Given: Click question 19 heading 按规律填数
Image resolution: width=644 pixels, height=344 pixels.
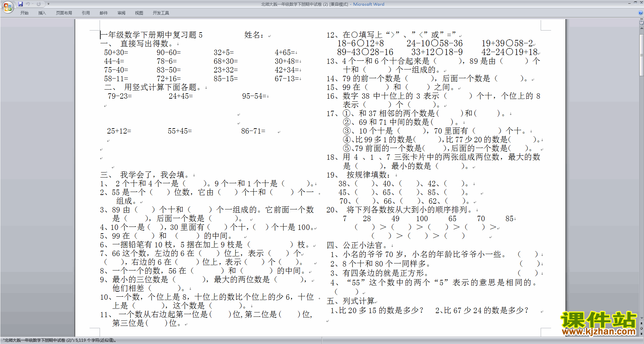Looking at the screenshot, I should click(x=358, y=175).
